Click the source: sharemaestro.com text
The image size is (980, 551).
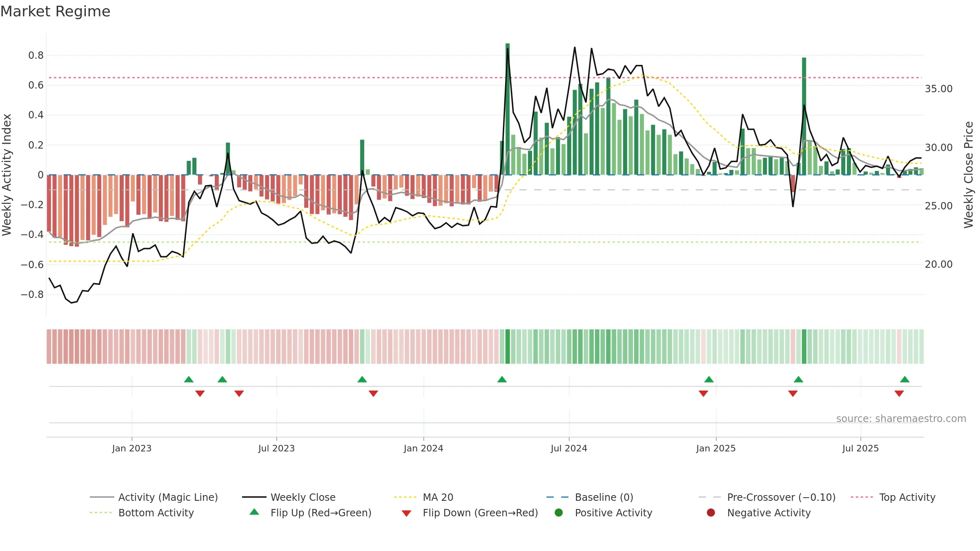pos(901,418)
